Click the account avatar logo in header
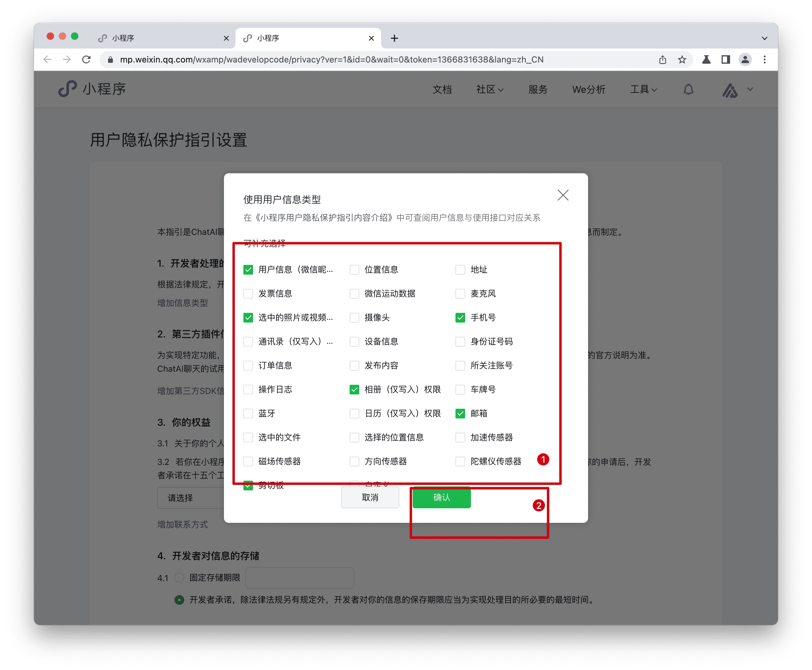 coord(729,90)
